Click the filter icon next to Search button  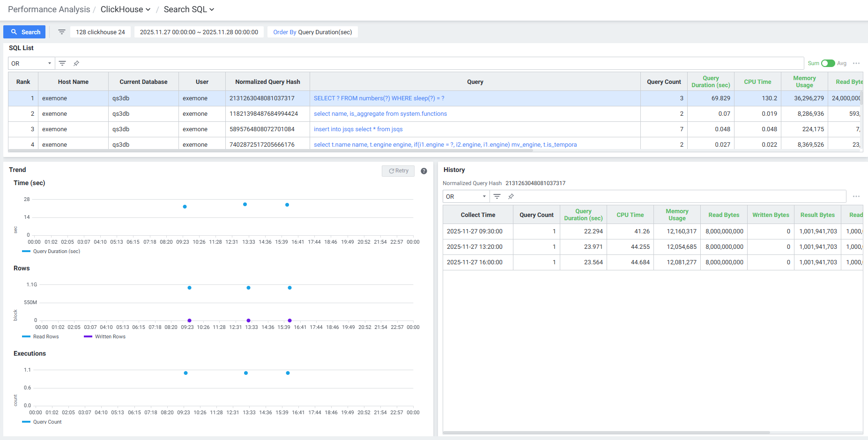pyautogui.click(x=62, y=32)
